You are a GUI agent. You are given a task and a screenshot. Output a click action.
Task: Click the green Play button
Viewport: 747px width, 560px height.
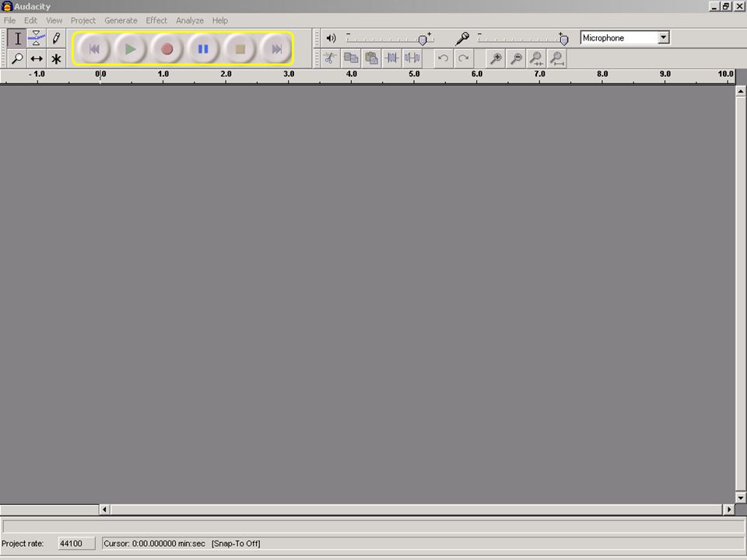[130, 48]
